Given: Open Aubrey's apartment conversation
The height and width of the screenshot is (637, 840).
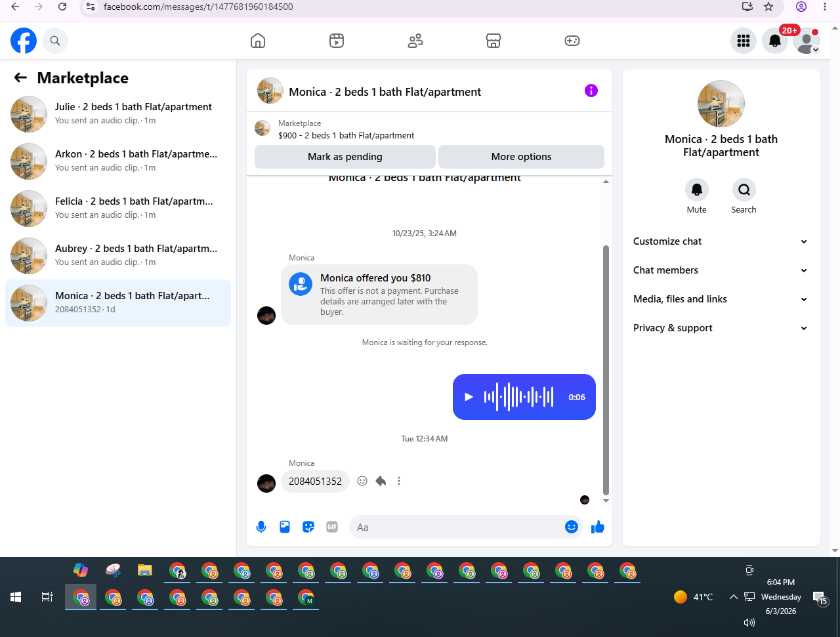Looking at the screenshot, I should click(x=118, y=256).
